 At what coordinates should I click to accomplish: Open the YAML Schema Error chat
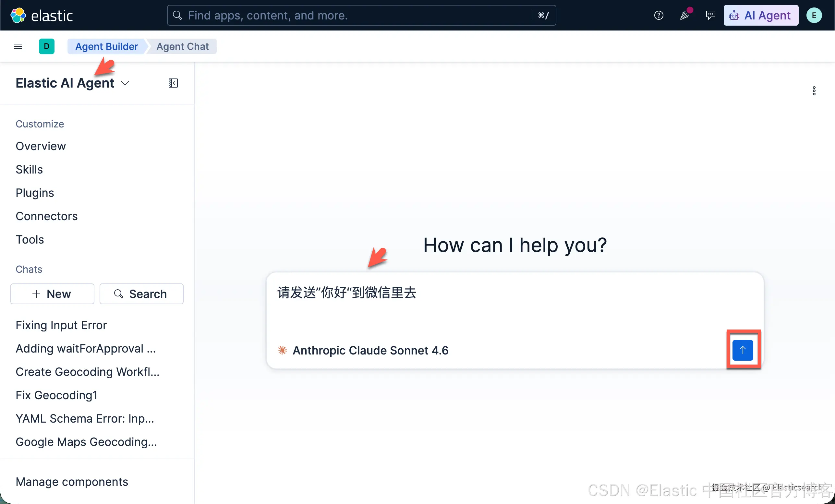[x=85, y=419]
